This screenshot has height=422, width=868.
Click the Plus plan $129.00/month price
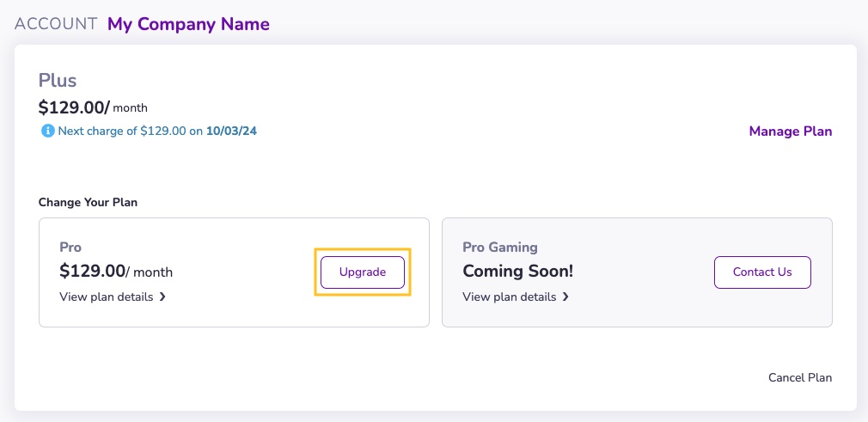click(93, 107)
